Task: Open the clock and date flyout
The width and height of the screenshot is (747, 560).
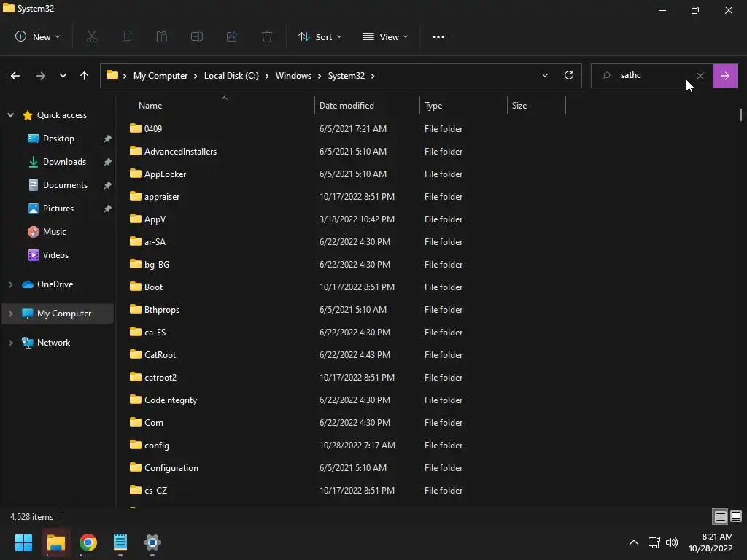Action: coord(711,542)
